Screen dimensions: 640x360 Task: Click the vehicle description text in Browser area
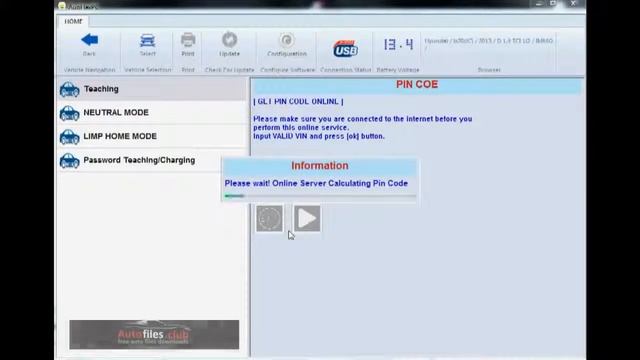[x=489, y=41]
